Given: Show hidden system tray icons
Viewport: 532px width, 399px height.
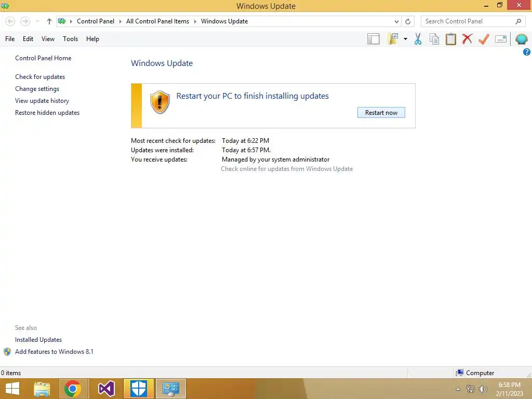Looking at the screenshot, I should [458, 389].
